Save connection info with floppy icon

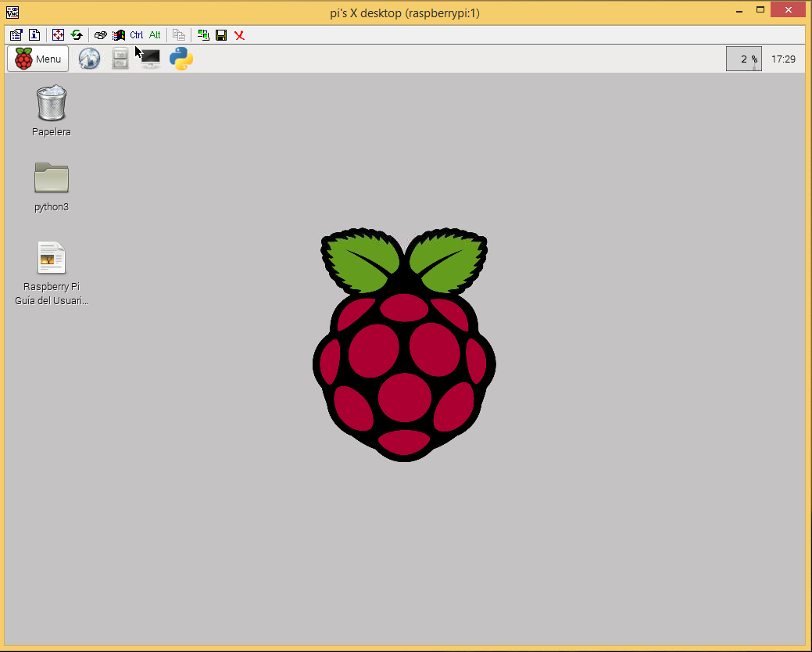pyautogui.click(x=221, y=34)
